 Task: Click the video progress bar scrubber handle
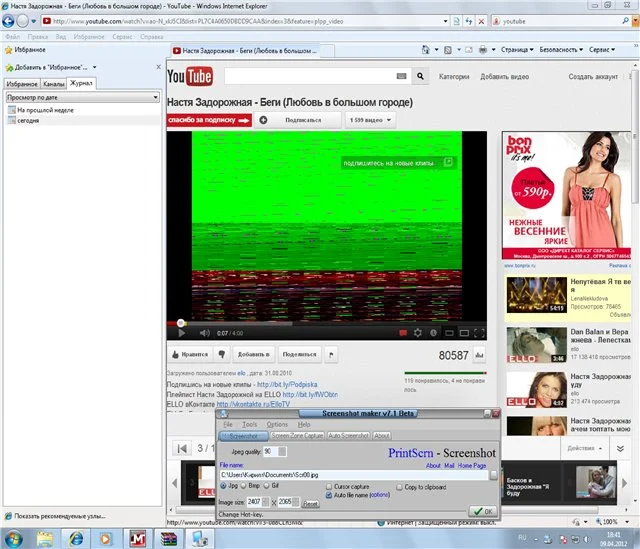[x=181, y=323]
